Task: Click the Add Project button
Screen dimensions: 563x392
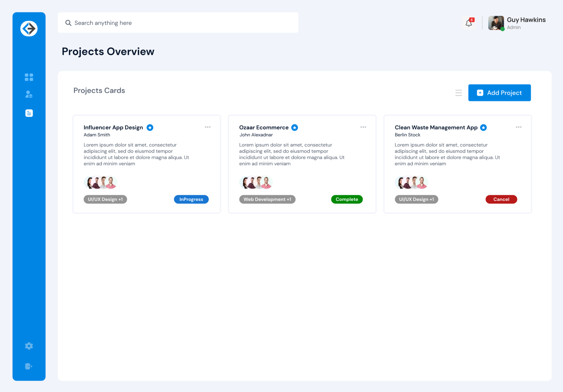Action: (x=500, y=93)
